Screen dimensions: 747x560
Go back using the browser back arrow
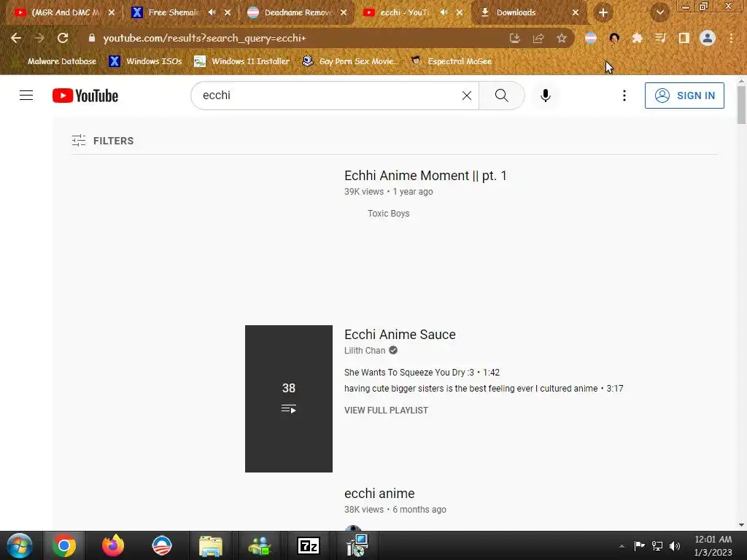click(x=16, y=38)
